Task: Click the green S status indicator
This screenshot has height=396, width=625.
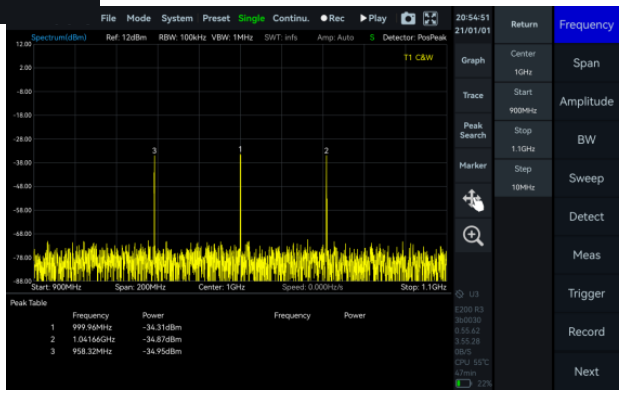Action: click(371, 37)
